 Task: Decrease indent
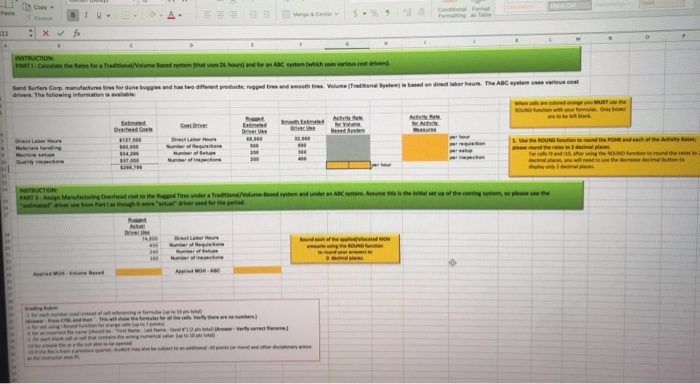[x=253, y=15]
